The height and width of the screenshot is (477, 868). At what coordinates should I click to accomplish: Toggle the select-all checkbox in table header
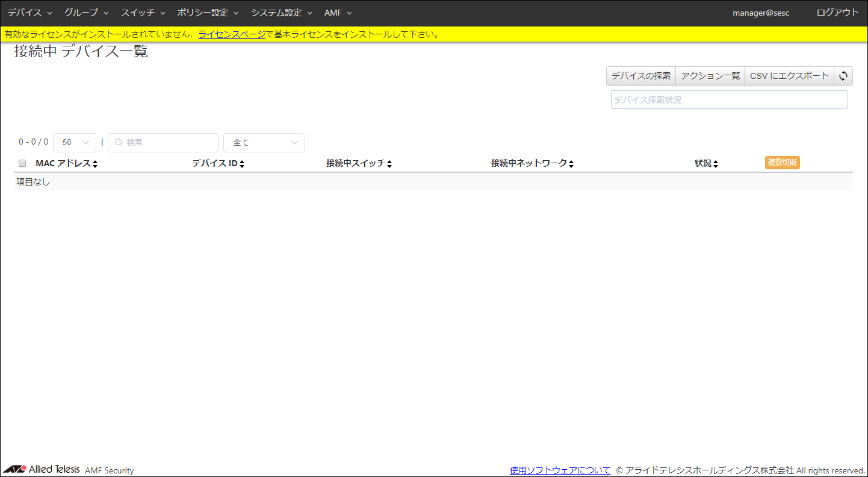[x=22, y=163]
